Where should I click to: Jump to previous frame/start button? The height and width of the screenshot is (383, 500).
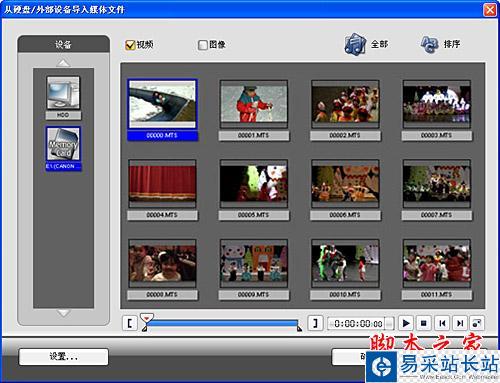[442, 323]
